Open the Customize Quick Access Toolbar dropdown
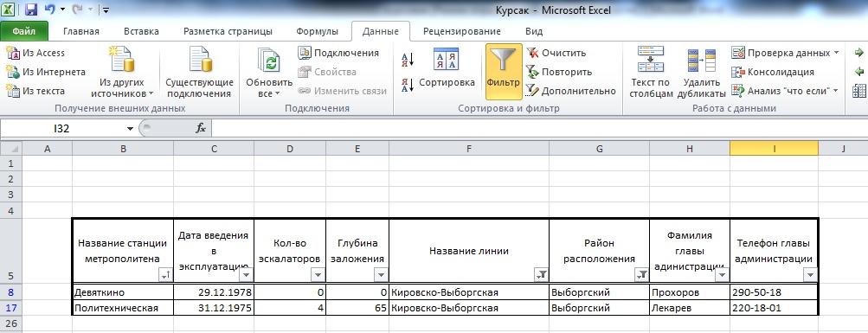This screenshot has width=868, height=333. pyautogui.click(x=106, y=10)
